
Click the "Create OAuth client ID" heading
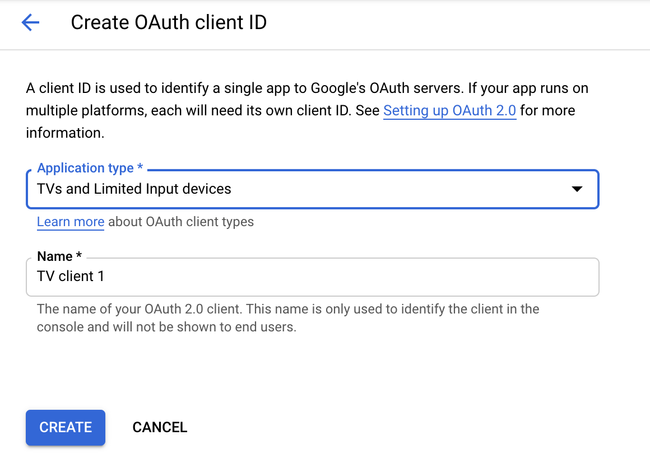coord(169,22)
